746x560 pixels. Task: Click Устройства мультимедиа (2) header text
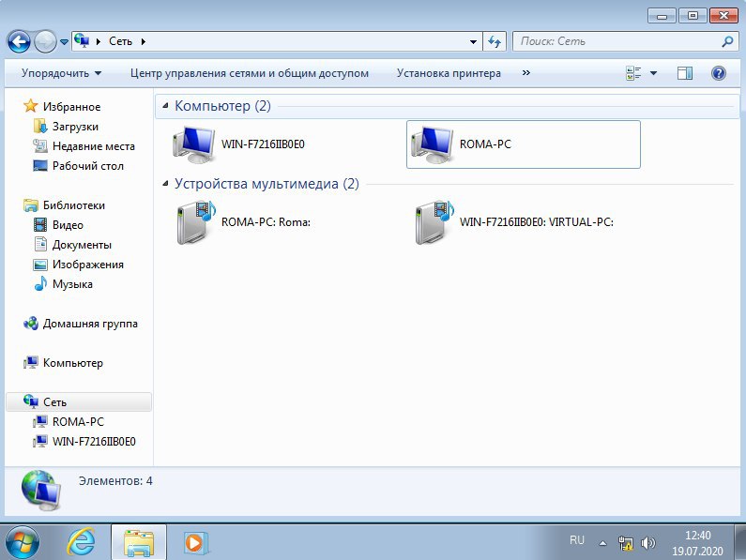point(266,184)
